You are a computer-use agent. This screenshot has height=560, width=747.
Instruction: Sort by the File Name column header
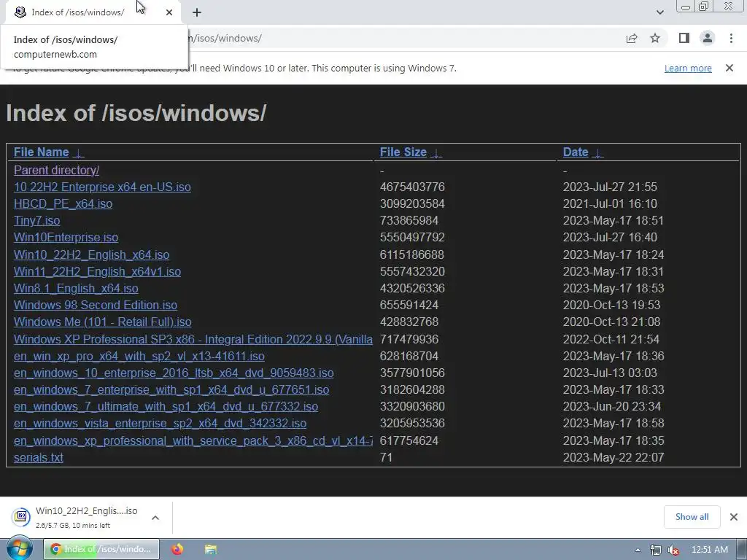(x=42, y=152)
